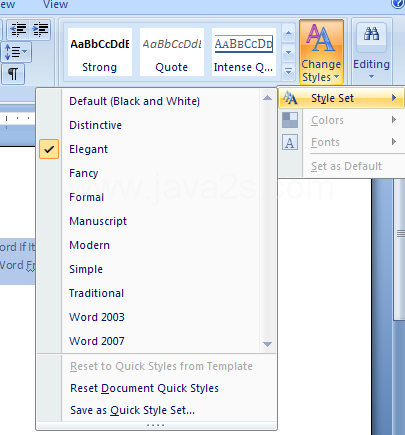Click Save as Quick Style Set
The height and width of the screenshot is (435, 405).
(132, 410)
